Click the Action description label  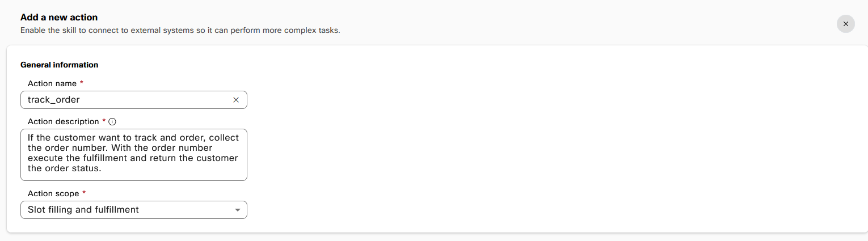click(x=63, y=121)
